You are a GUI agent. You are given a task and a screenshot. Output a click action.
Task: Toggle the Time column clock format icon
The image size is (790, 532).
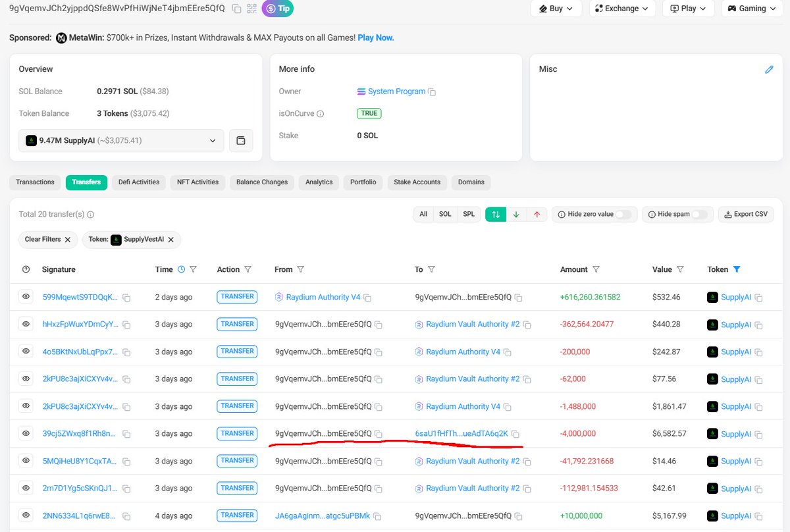click(181, 269)
